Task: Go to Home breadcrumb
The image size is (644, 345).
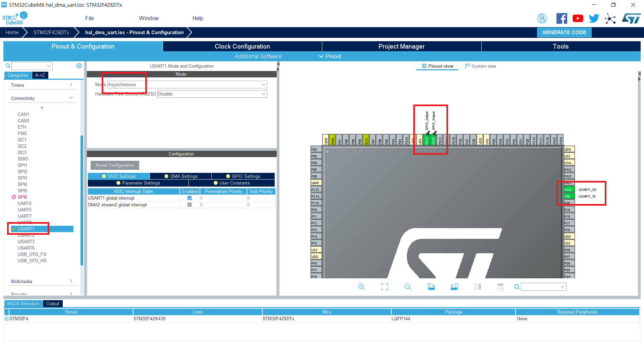Action: [12, 32]
